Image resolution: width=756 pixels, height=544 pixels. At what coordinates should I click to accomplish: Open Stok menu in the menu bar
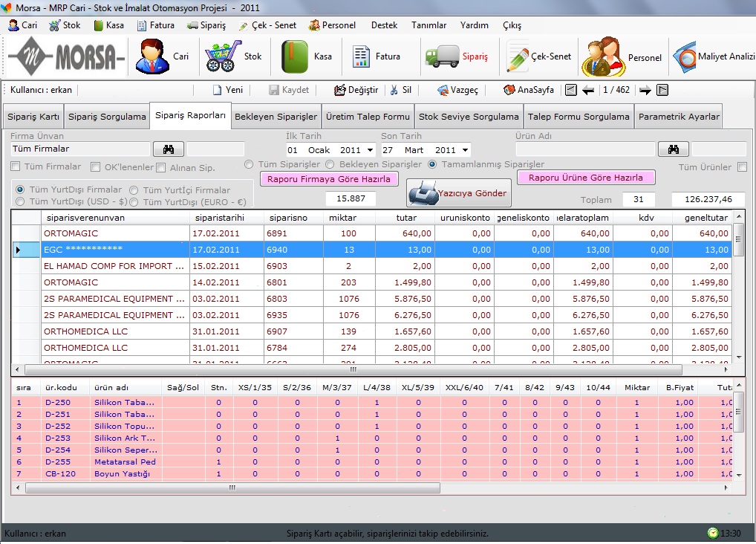coord(65,25)
